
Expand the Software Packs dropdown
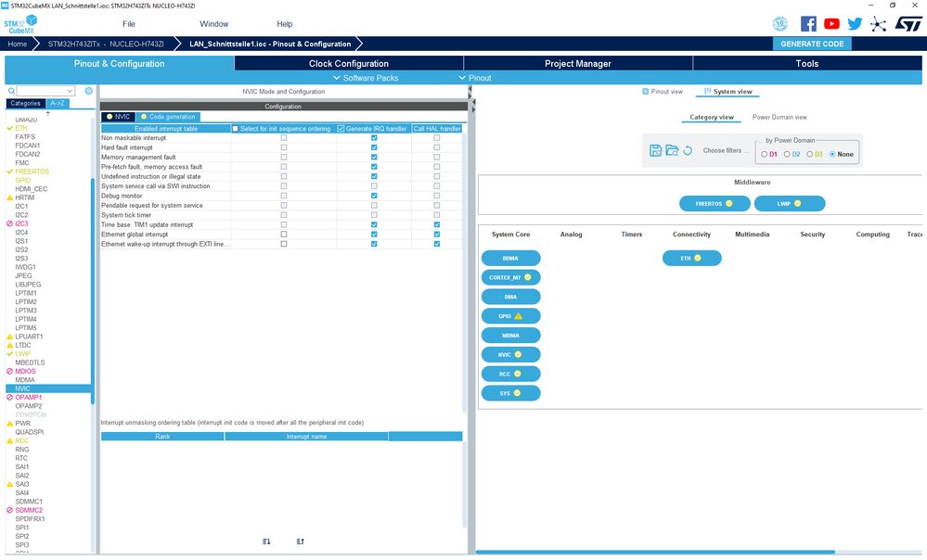point(366,78)
